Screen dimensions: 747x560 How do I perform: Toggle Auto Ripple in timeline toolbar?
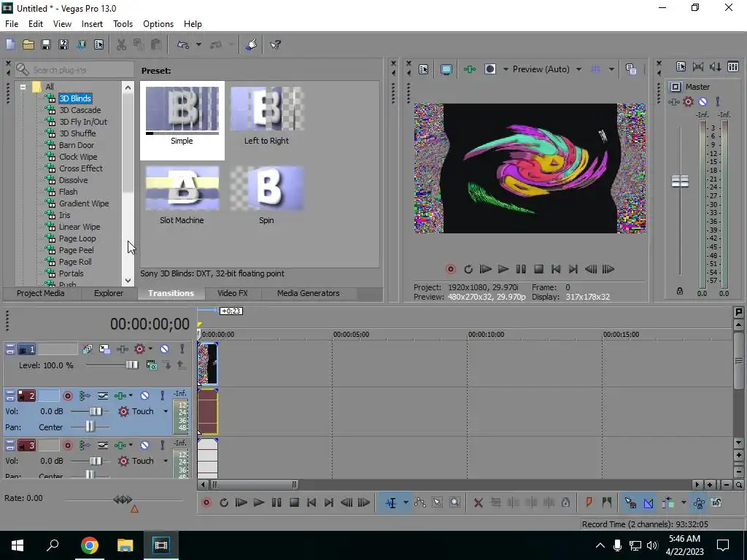(668, 503)
